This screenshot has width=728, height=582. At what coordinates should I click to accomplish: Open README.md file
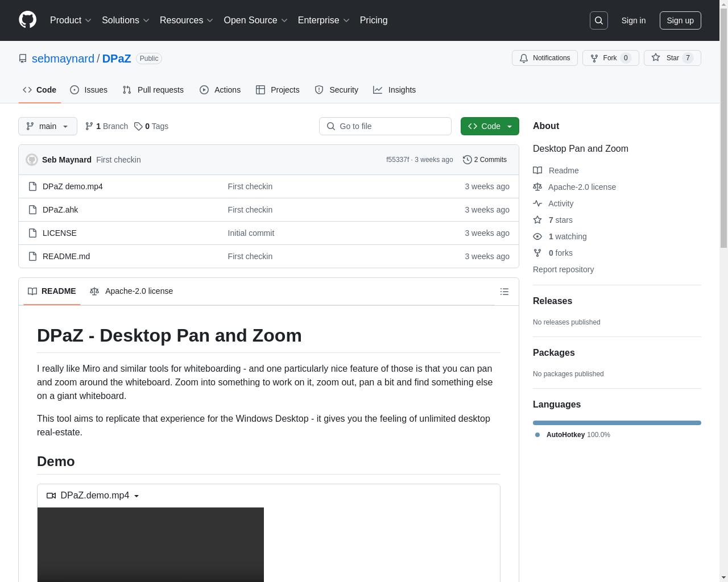click(x=66, y=256)
